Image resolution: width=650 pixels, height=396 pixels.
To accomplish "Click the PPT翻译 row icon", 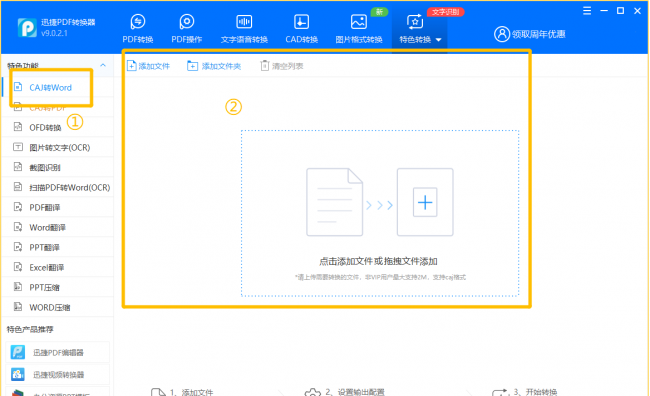I will [x=18, y=247].
